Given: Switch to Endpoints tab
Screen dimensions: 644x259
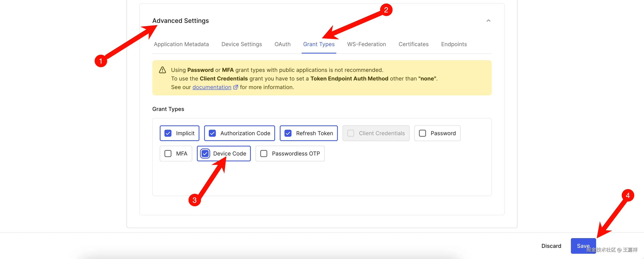Looking at the screenshot, I should coord(454,44).
